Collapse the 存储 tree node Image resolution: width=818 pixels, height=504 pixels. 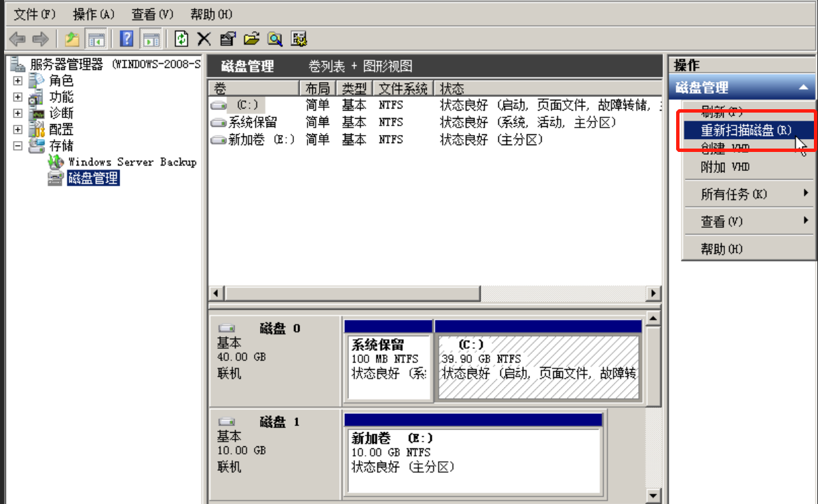[18, 146]
